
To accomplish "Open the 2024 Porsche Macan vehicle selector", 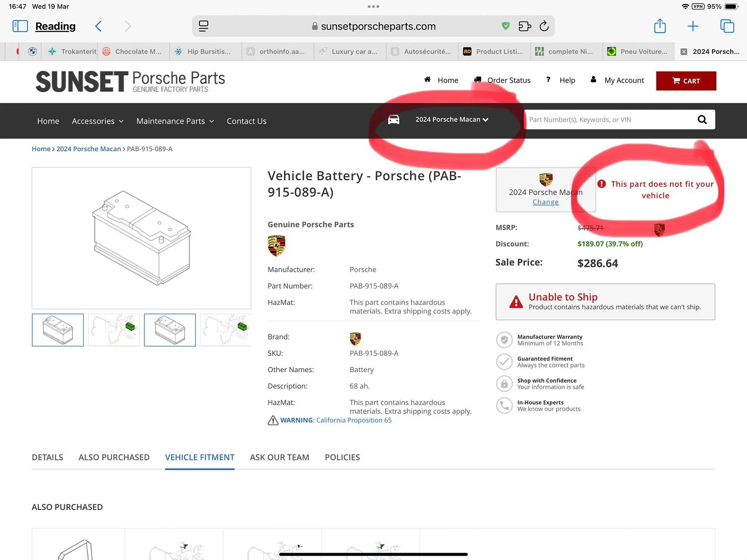I will tap(451, 120).
